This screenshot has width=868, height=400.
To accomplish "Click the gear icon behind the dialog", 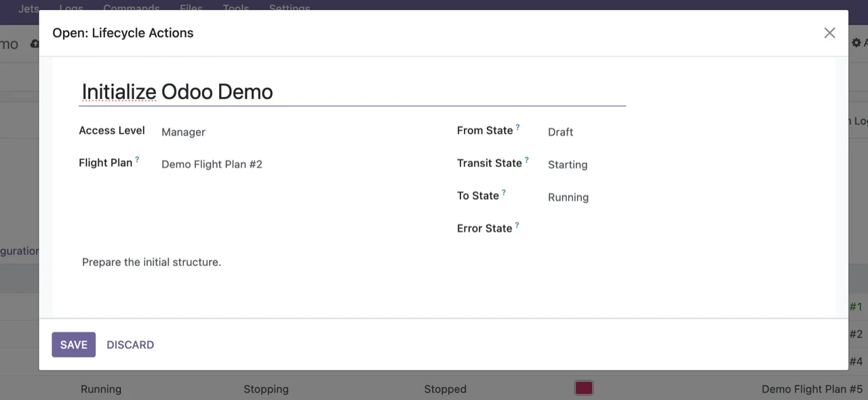I will click(856, 43).
